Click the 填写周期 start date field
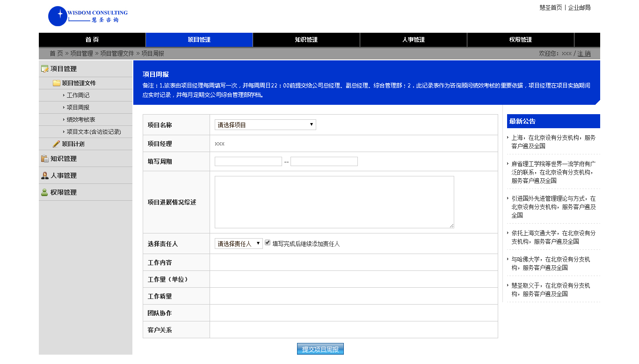 248,161
